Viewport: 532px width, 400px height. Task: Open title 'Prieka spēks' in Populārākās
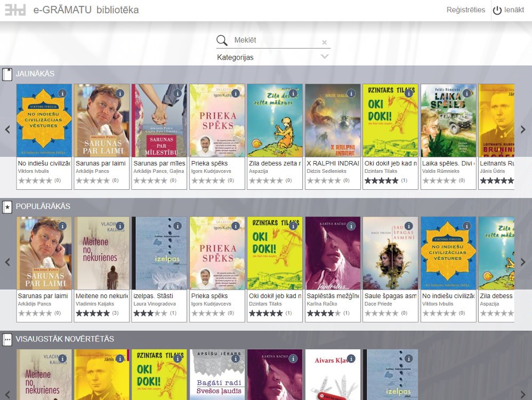(x=209, y=296)
